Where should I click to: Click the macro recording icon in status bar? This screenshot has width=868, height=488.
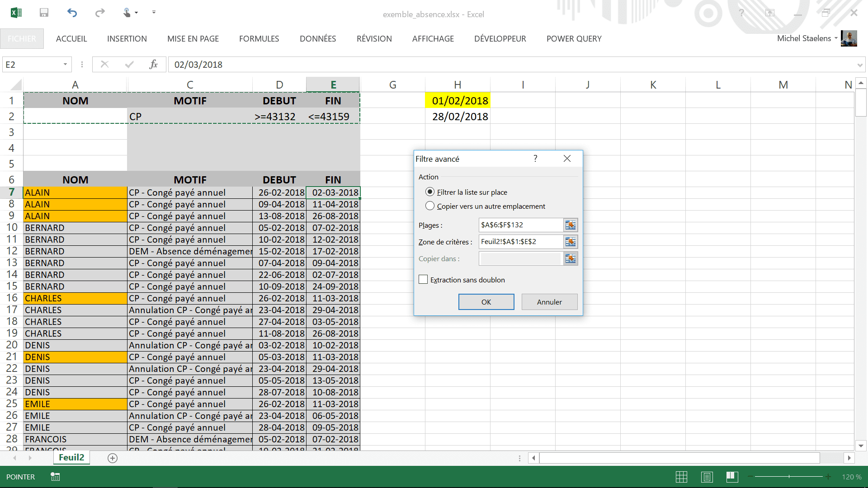pos(55,477)
